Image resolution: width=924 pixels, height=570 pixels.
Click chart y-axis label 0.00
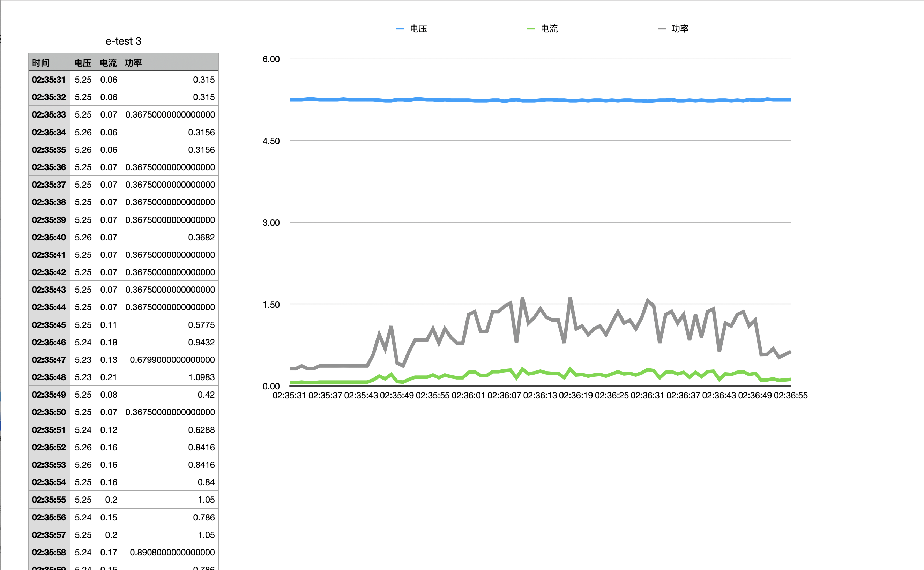271,386
